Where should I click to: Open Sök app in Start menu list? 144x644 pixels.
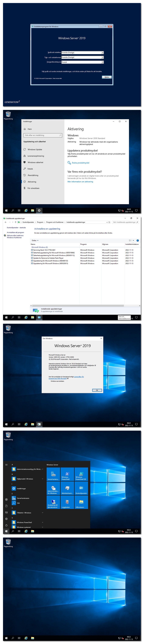(x=27, y=503)
